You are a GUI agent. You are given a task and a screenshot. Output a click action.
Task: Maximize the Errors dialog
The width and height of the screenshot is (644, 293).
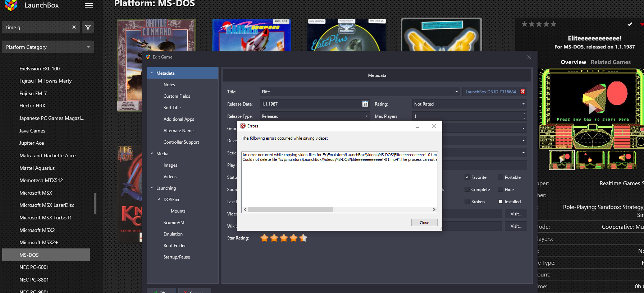(x=417, y=126)
